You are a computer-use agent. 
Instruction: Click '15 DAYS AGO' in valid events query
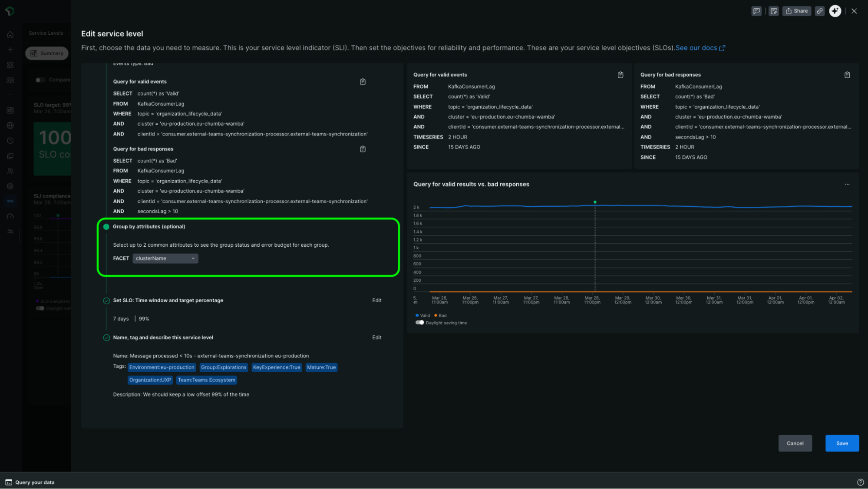(x=464, y=147)
